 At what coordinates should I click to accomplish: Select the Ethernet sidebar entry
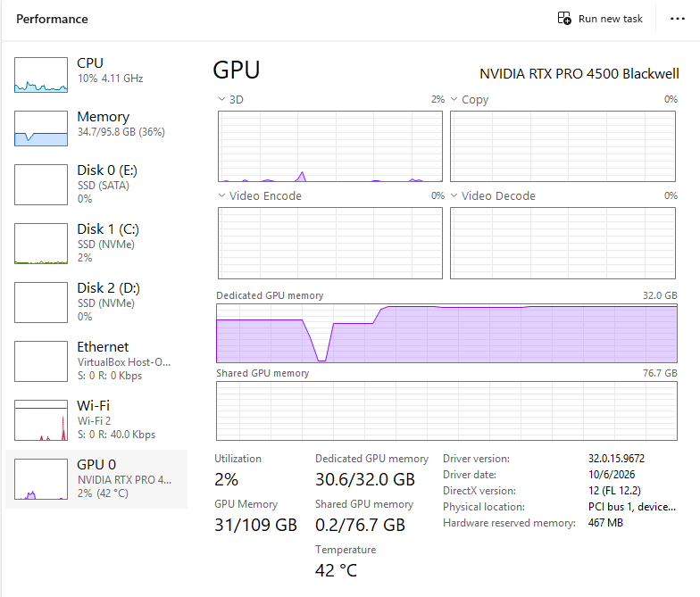click(96, 361)
